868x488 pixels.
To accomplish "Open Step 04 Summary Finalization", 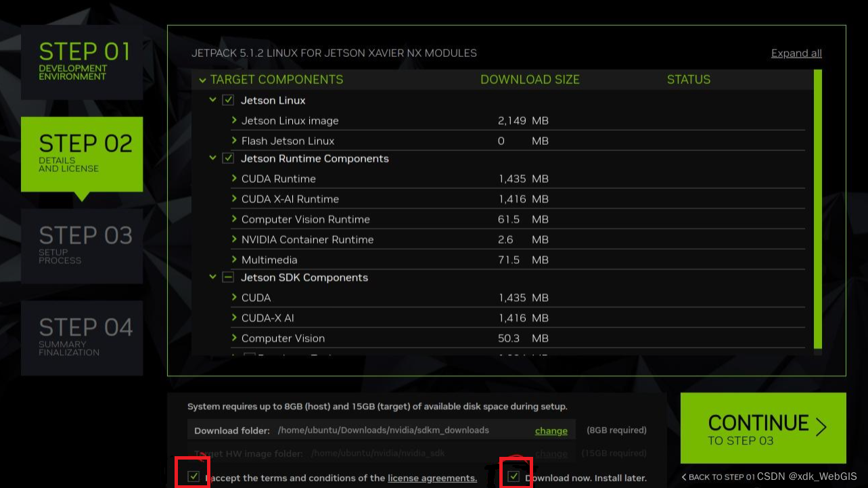I will pyautogui.click(x=82, y=338).
